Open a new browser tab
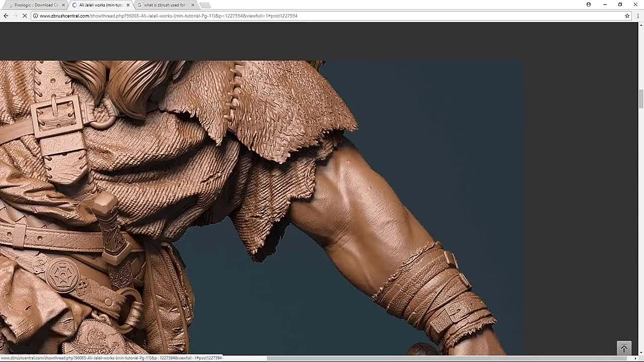Screen dimensions: 644x362 pos(205,5)
